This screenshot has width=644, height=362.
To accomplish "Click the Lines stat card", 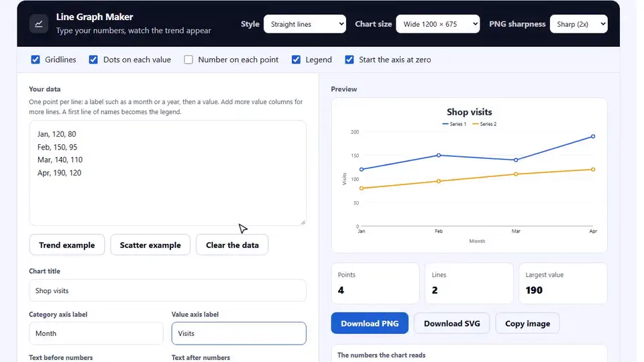I will (x=469, y=283).
